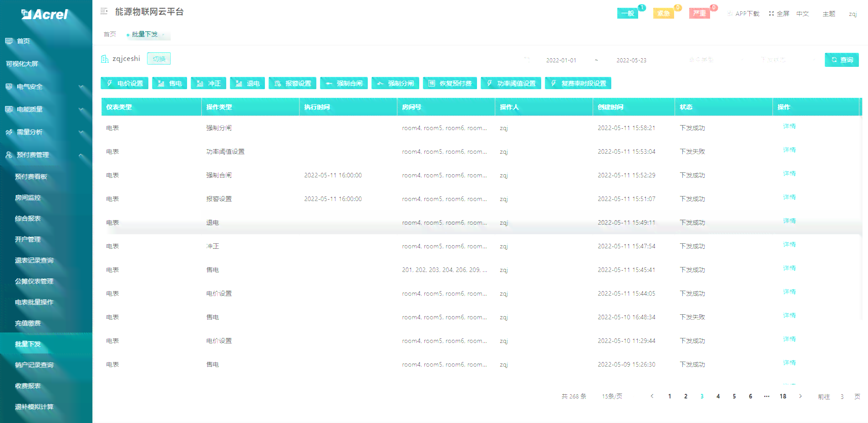The image size is (868, 423).
Task: Open 充值缴费 submenu item
Action: pyautogui.click(x=46, y=323)
